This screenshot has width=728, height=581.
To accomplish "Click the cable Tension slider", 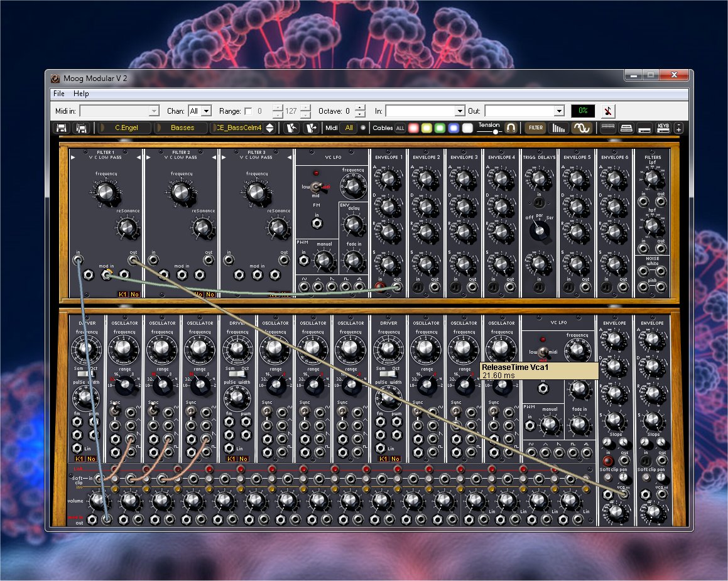I will click(489, 132).
